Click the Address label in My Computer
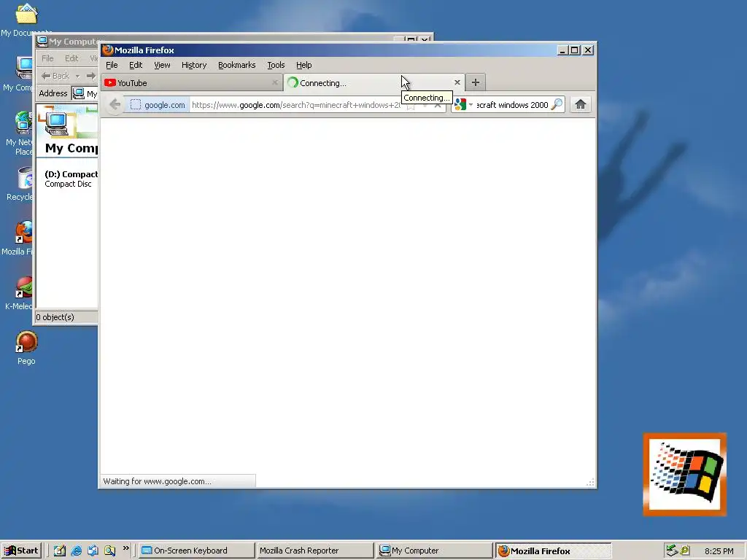Screen dimensions: 747x560 pos(53,93)
